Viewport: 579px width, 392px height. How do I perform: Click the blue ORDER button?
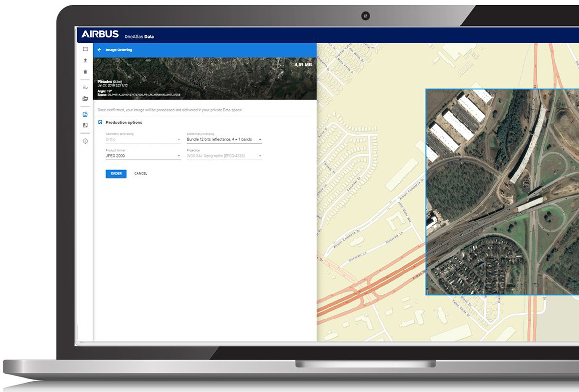pos(116,174)
